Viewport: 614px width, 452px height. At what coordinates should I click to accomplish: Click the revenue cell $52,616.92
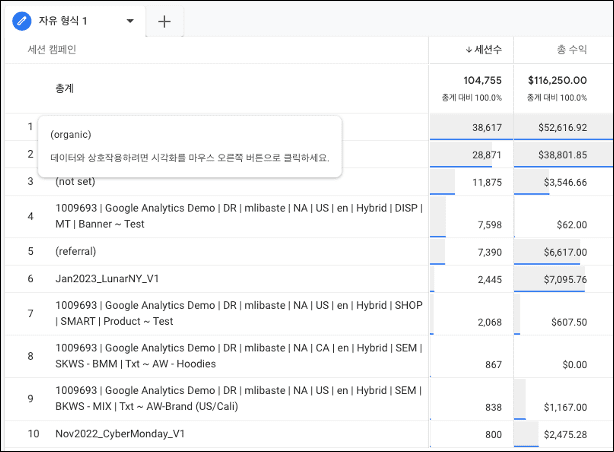(563, 127)
